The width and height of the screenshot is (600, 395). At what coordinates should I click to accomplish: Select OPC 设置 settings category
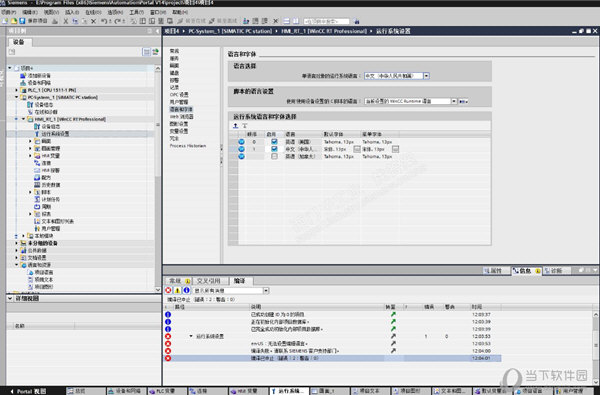(x=179, y=95)
